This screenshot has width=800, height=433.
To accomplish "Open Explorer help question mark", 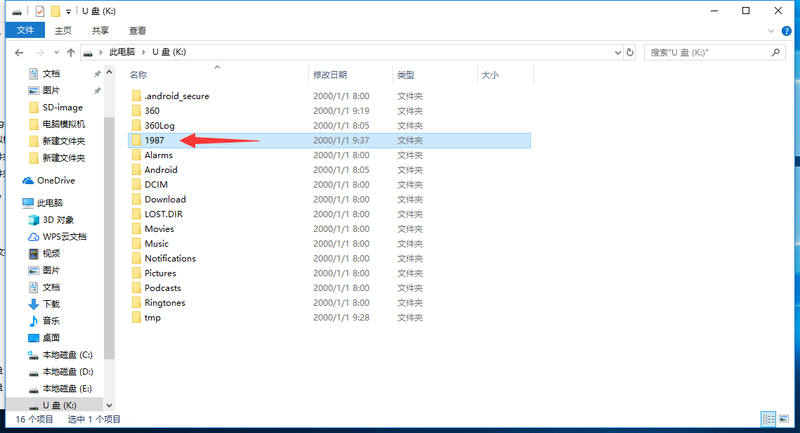I will pos(786,31).
